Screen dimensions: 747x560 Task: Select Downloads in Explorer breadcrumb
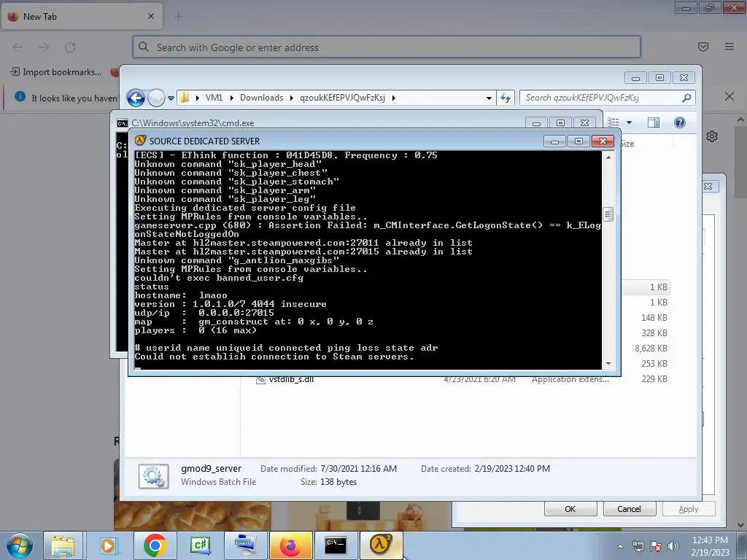[261, 98]
